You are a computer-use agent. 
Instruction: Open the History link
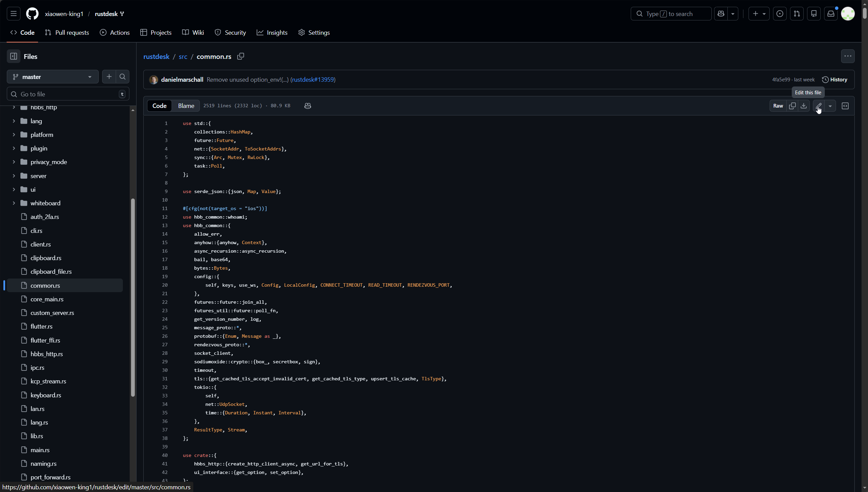coord(835,80)
